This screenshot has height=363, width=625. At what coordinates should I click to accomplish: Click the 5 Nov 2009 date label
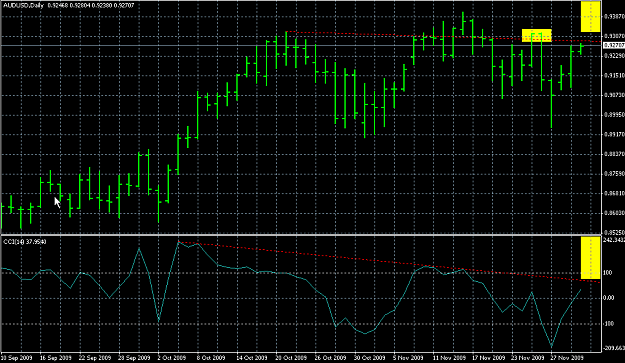pos(408,358)
